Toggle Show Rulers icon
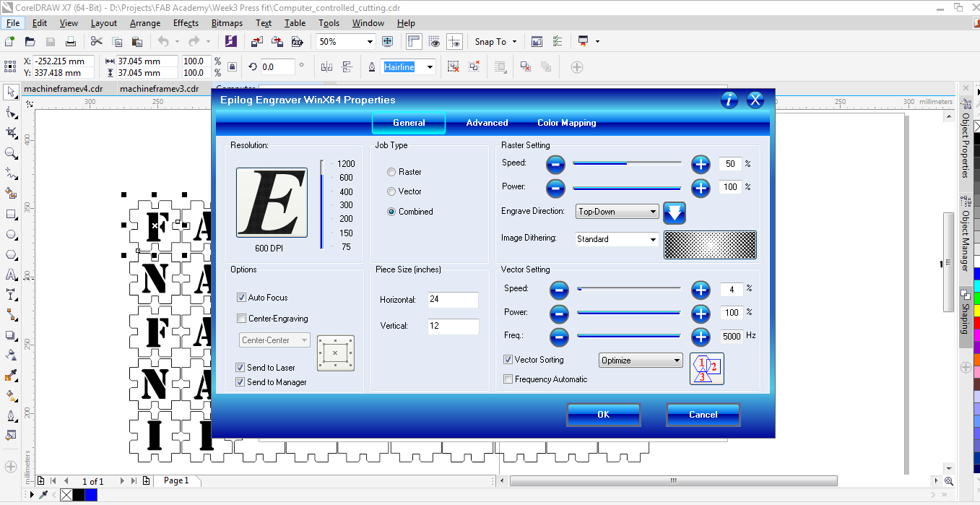Screen dimensions: 980x505 pyautogui.click(x=414, y=41)
